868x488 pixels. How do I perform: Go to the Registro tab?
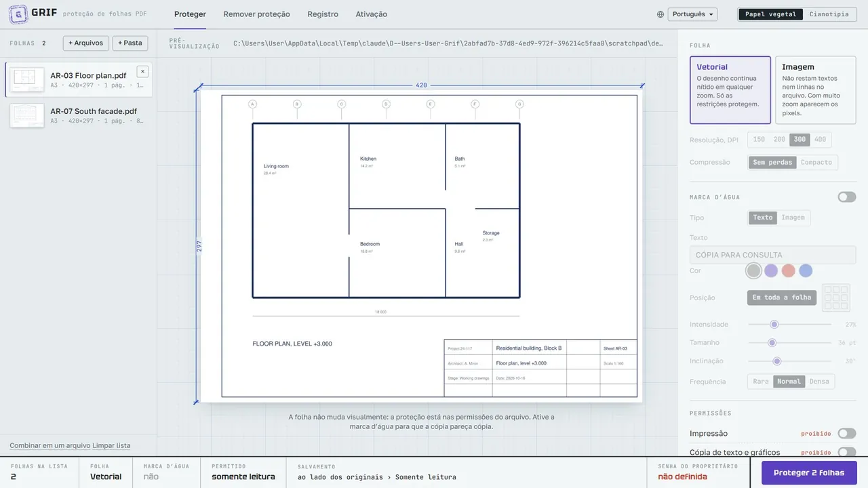[x=323, y=14]
